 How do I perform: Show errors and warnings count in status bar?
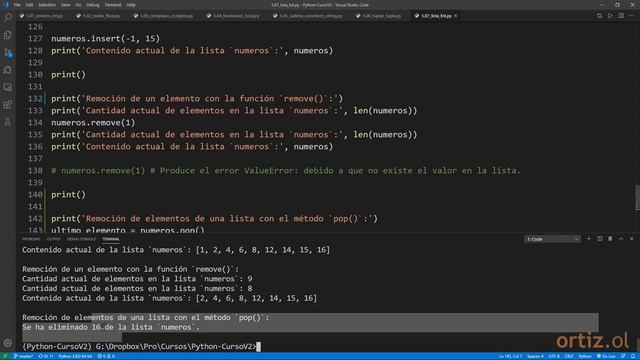click(106, 356)
